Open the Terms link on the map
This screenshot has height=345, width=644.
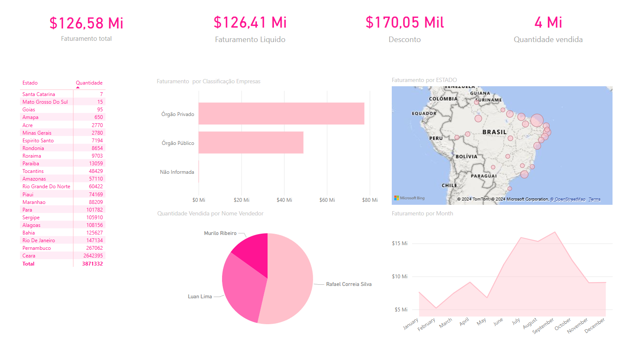tap(594, 199)
